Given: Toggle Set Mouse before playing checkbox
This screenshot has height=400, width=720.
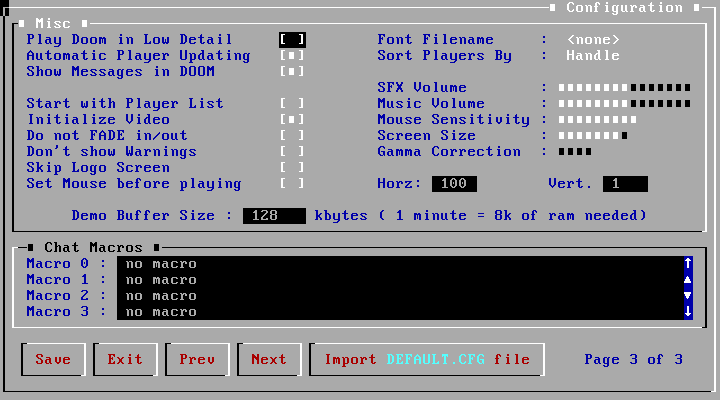Looking at the screenshot, I should [292, 184].
